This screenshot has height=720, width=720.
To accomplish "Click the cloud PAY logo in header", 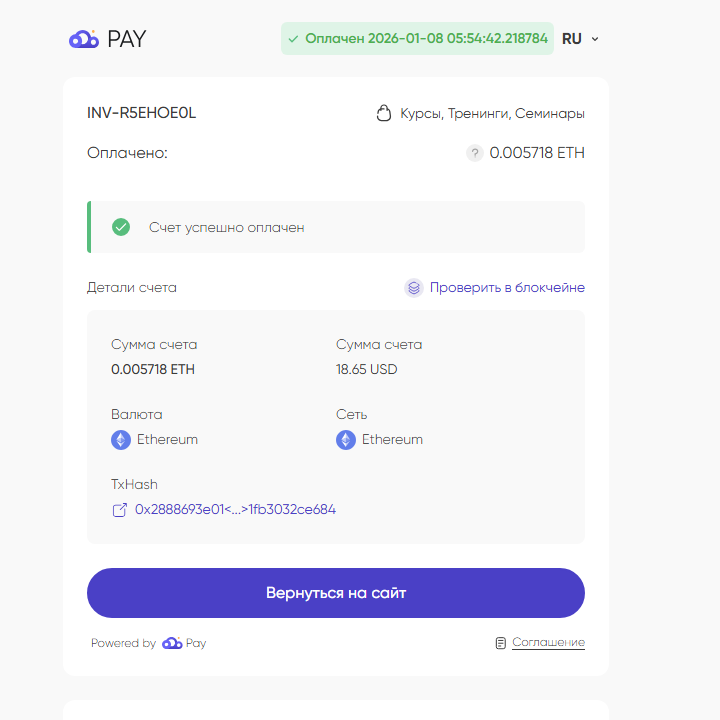I will (107, 39).
